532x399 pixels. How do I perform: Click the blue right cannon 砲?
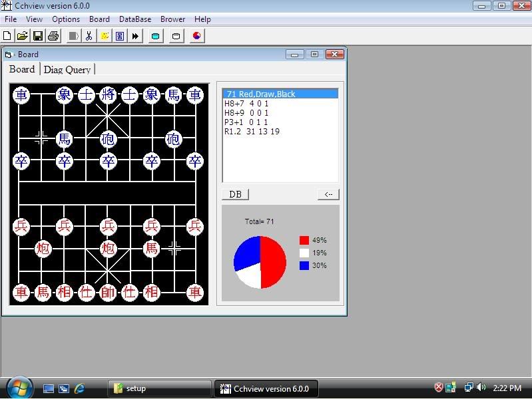point(173,138)
